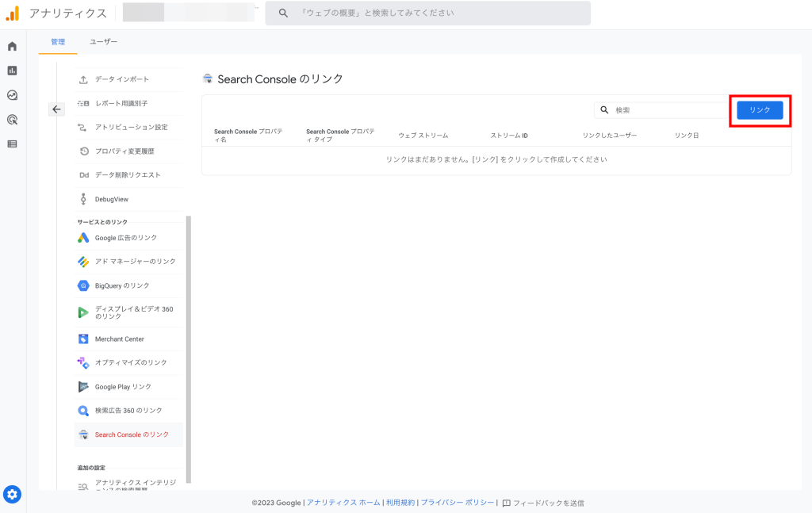Click the BigQuery icon
The image size is (812, 513).
[83, 285]
